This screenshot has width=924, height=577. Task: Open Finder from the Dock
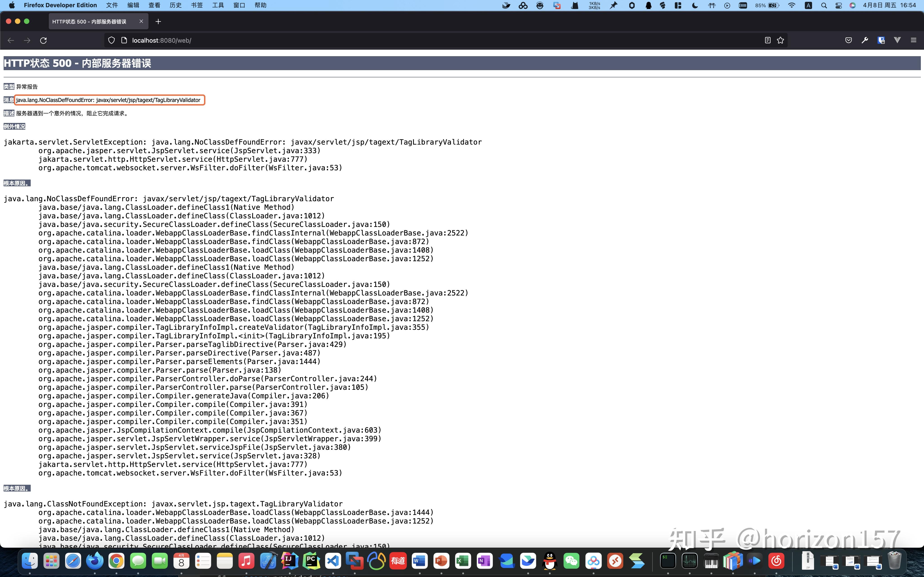pos(30,561)
